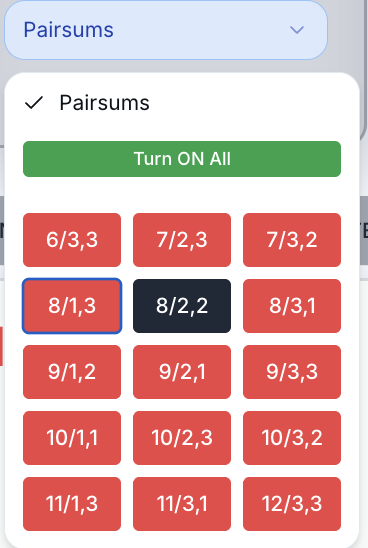Click the checkmark beside Pairsums
The width and height of the screenshot is (368, 548).
(x=34, y=103)
